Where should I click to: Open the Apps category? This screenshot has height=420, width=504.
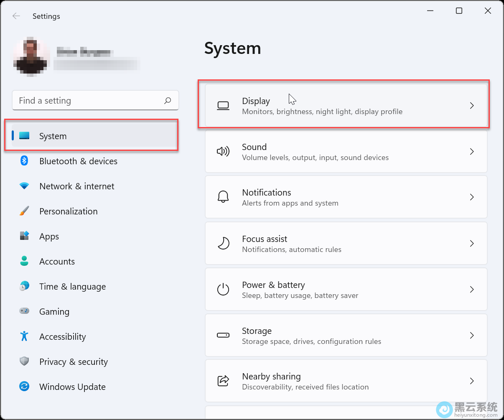pyautogui.click(x=49, y=237)
